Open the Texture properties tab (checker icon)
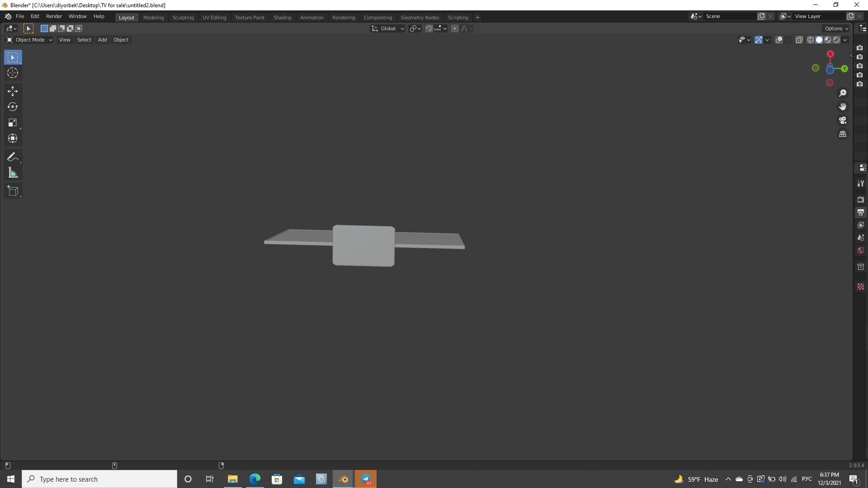 point(860,286)
